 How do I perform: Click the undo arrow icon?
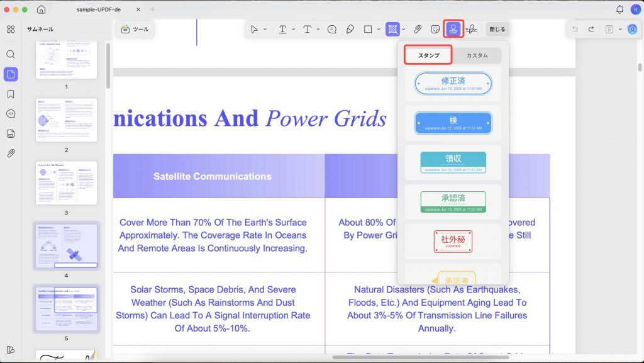(x=575, y=29)
